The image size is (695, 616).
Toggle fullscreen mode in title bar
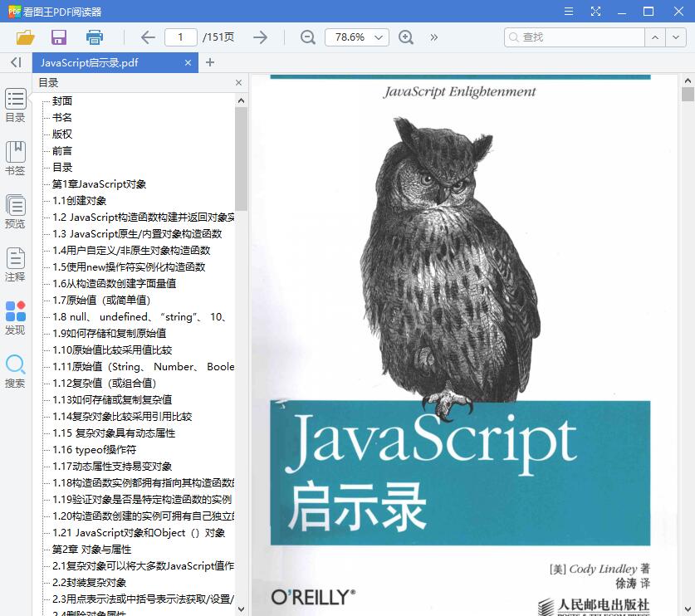[595, 11]
